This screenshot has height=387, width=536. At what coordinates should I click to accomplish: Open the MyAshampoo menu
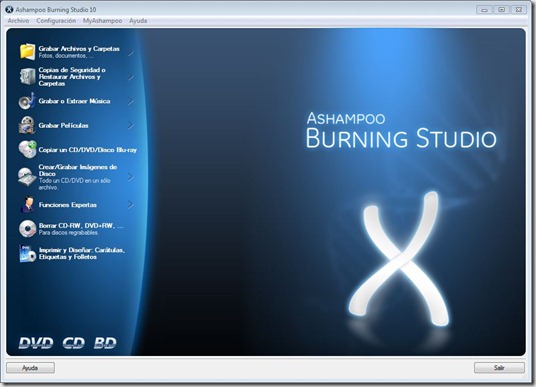pyautogui.click(x=102, y=21)
